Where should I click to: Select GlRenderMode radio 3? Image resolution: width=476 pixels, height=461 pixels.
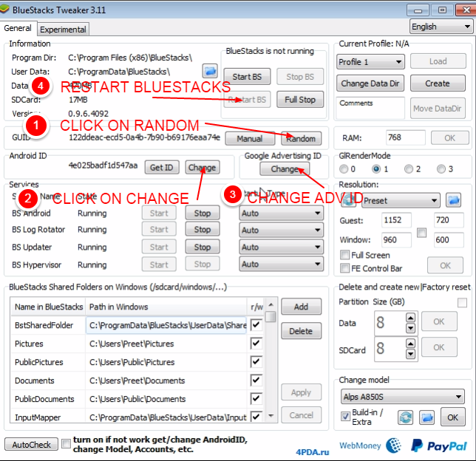(x=441, y=169)
